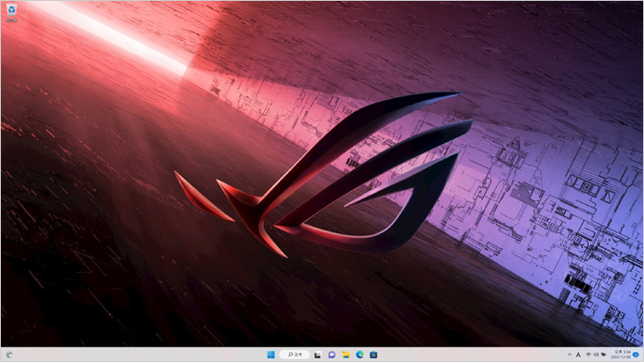644x362 pixels.
Task: Open the Windows Start menu
Action: tap(270, 355)
